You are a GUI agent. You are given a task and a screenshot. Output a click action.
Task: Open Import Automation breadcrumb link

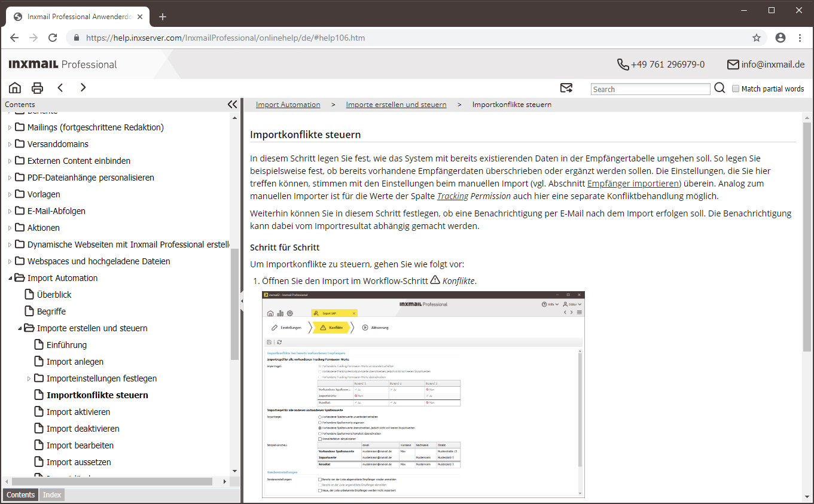click(288, 105)
